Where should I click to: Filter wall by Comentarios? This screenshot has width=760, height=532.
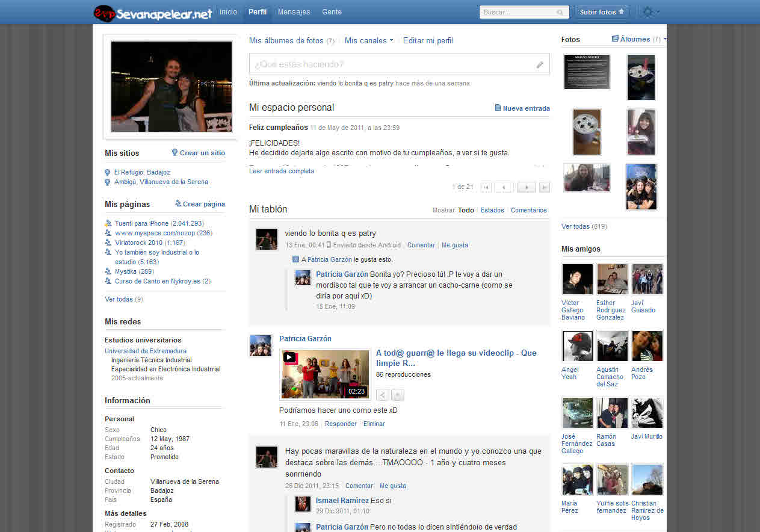pyautogui.click(x=529, y=210)
